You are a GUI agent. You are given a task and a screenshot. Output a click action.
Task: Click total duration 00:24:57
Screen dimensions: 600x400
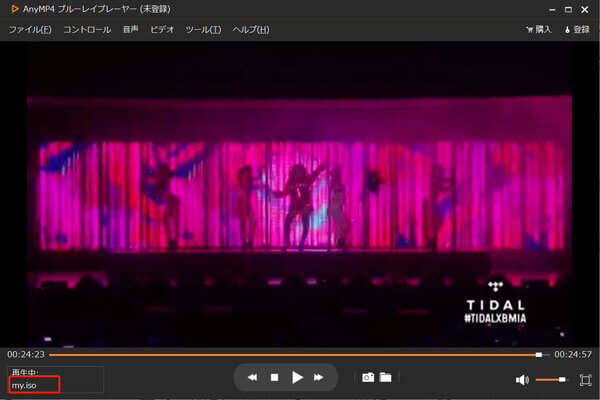click(573, 354)
